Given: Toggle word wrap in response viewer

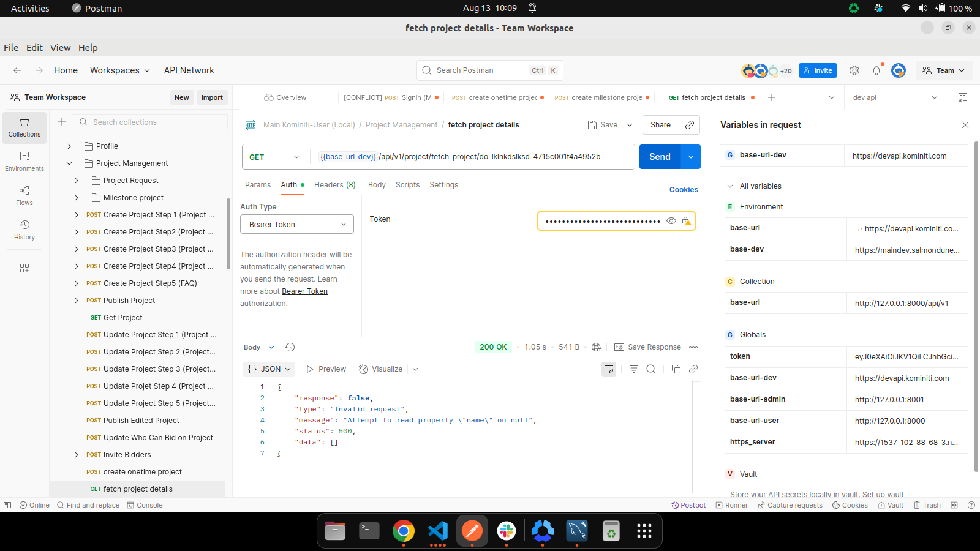Looking at the screenshot, I should click(x=609, y=369).
